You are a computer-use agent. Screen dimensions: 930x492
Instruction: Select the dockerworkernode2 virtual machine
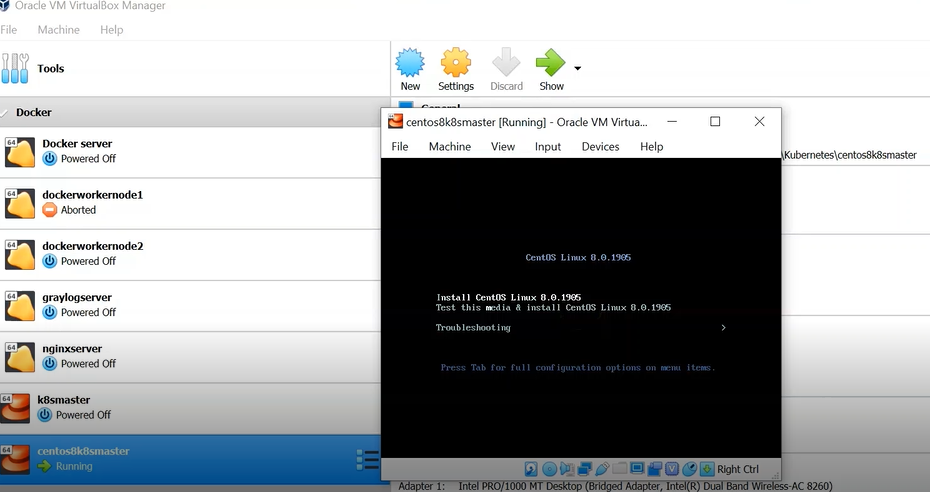click(190, 254)
